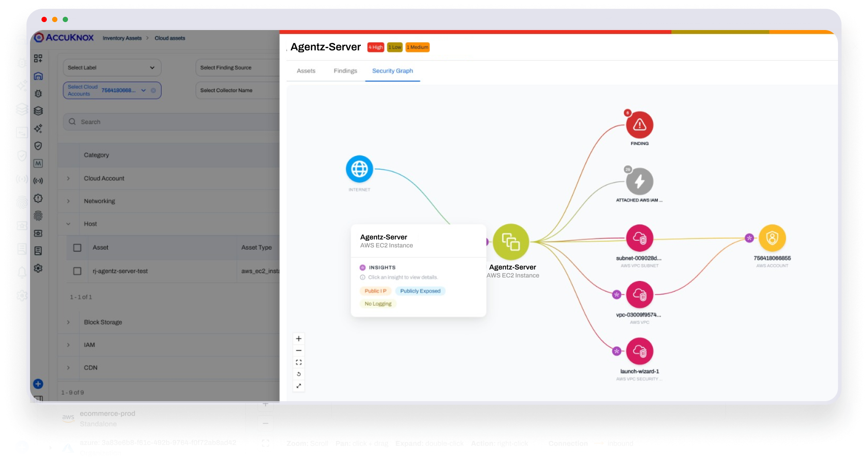Fit the graph to view
Screen dimensions: 868x463
click(x=299, y=362)
